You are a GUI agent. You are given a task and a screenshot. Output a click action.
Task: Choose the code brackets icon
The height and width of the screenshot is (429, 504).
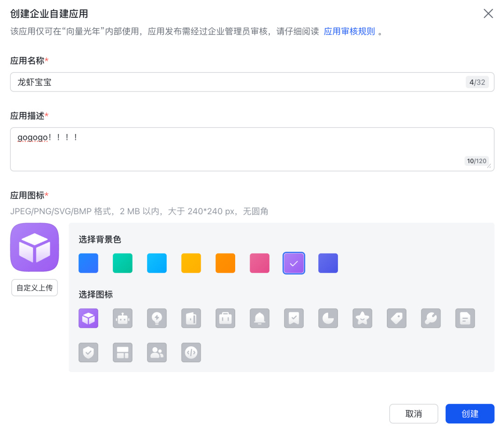tap(191, 352)
